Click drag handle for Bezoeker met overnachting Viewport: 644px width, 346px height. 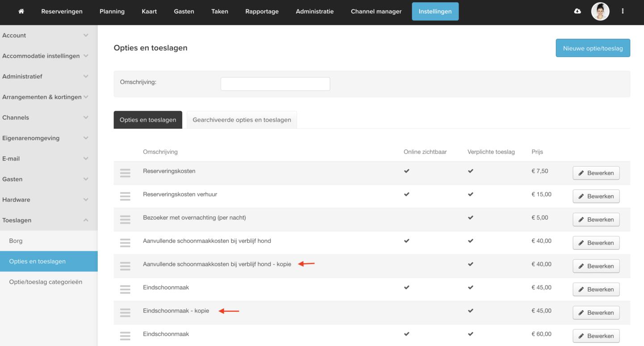125,220
